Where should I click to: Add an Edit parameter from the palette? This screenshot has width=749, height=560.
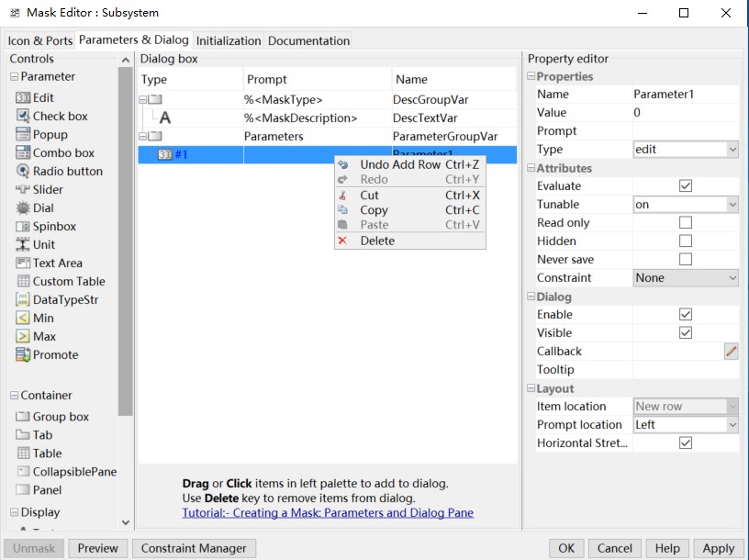[x=35, y=97]
